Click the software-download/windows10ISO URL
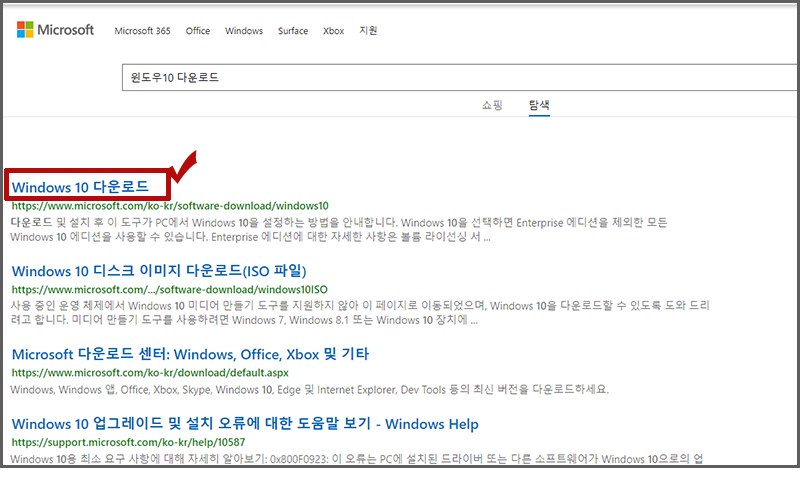This screenshot has height=482, width=800. (x=169, y=290)
